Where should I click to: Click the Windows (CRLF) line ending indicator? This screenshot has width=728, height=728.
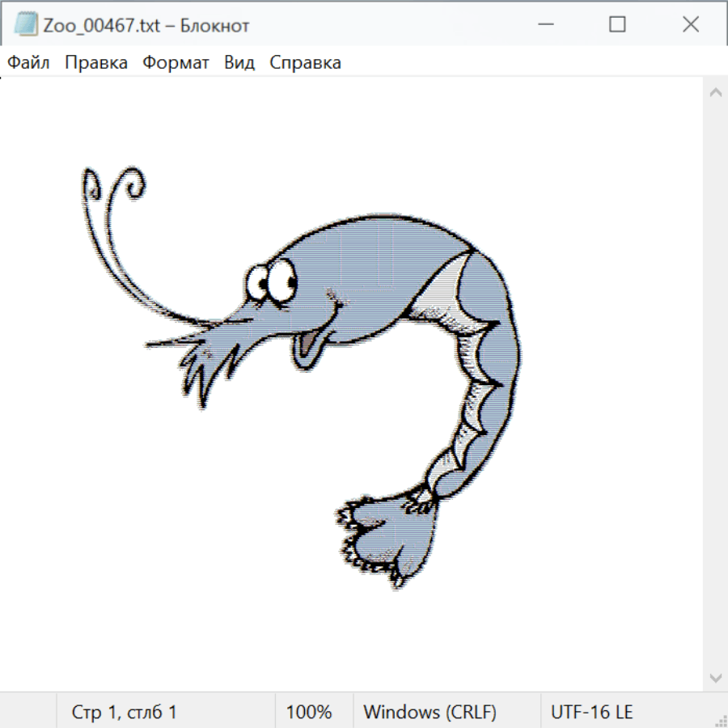pyautogui.click(x=430, y=713)
